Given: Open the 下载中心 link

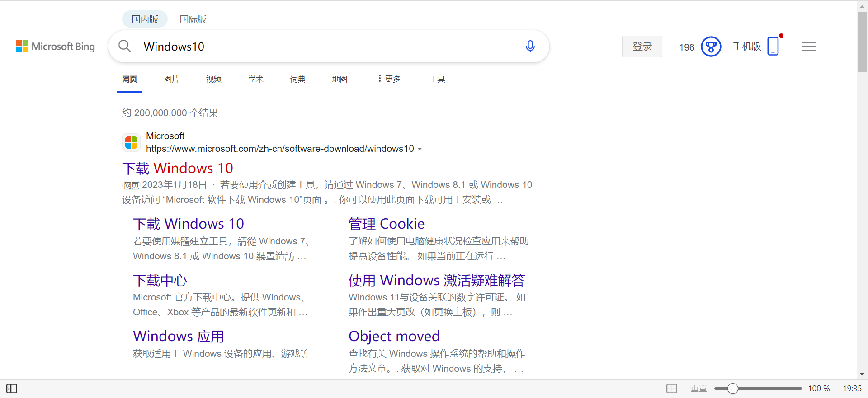Looking at the screenshot, I should click(x=160, y=280).
